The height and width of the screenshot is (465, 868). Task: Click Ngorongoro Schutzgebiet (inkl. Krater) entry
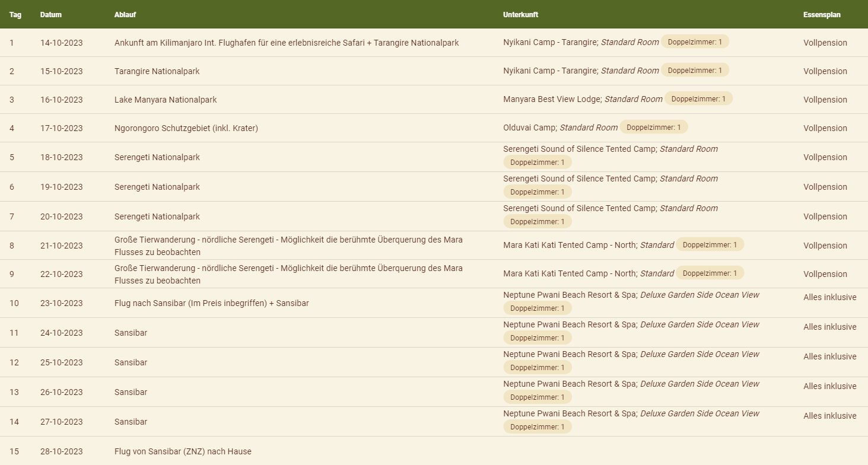pos(186,128)
